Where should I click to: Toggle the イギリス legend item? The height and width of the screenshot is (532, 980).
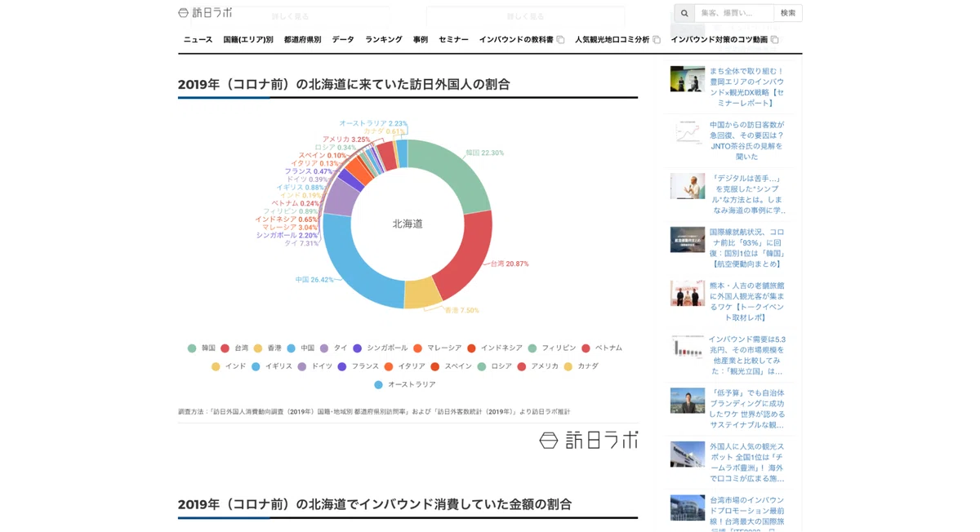click(x=272, y=366)
